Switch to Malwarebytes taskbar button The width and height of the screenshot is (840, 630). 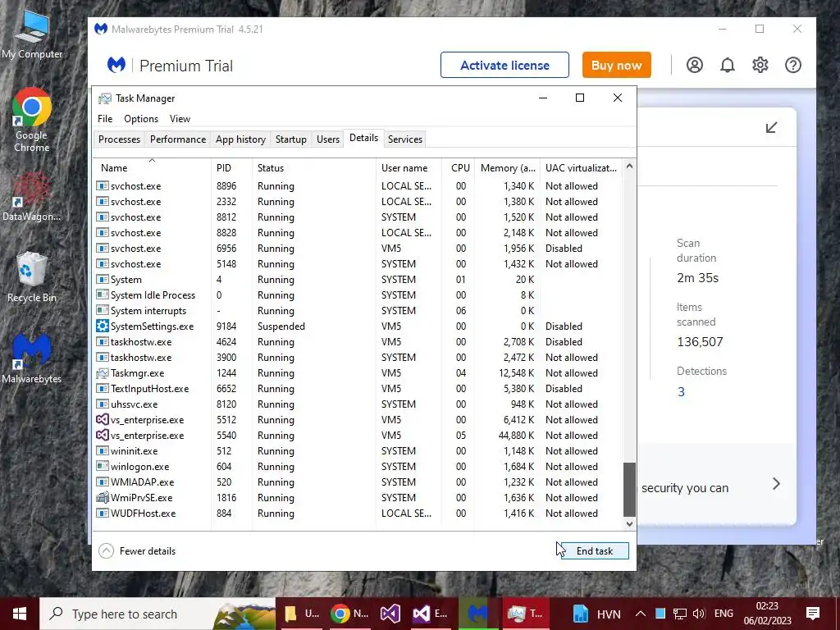[x=477, y=614]
